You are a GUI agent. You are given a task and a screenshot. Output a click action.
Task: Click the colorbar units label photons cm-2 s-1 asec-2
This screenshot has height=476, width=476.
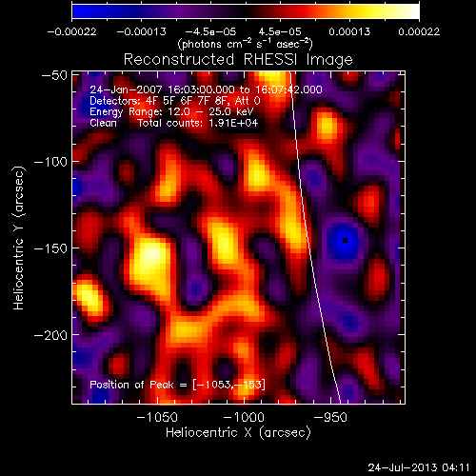(x=245, y=44)
